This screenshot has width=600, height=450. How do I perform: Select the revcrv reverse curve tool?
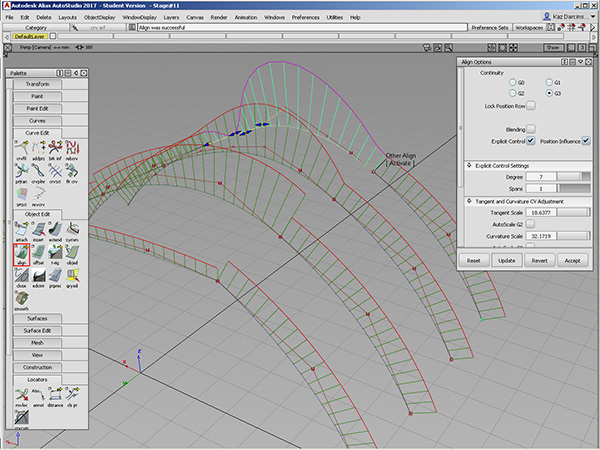pyautogui.click(x=38, y=196)
